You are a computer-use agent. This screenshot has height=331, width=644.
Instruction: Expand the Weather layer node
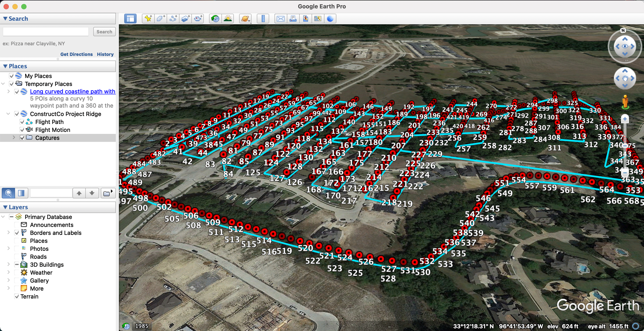click(8, 272)
